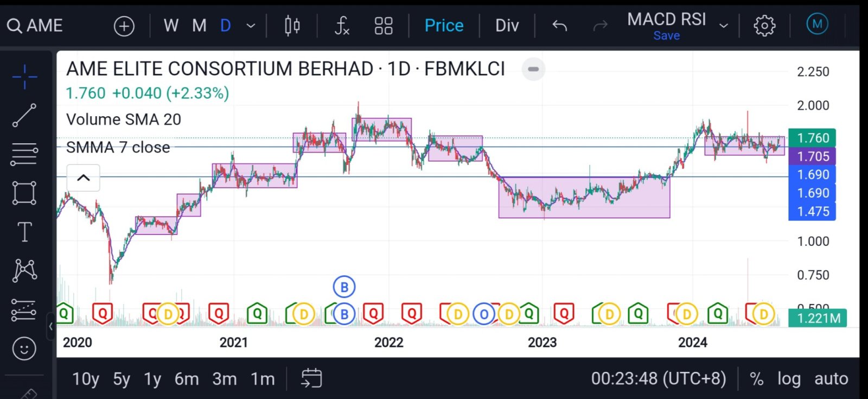Select the forecast position tool
Image resolution: width=868 pixels, height=399 pixels.
[24, 309]
